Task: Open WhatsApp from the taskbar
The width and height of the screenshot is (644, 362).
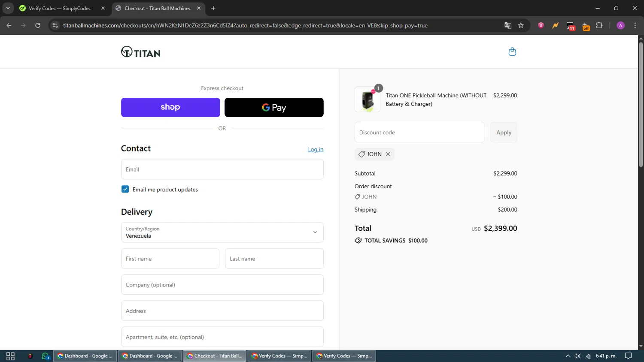Action: 46,356
